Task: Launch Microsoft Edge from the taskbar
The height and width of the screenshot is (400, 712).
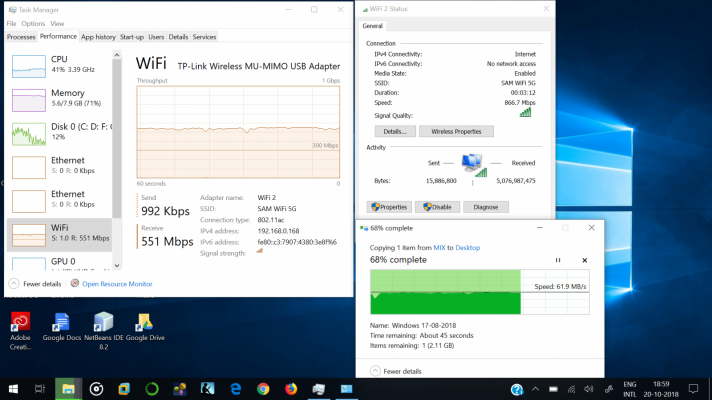Action: tap(235, 389)
